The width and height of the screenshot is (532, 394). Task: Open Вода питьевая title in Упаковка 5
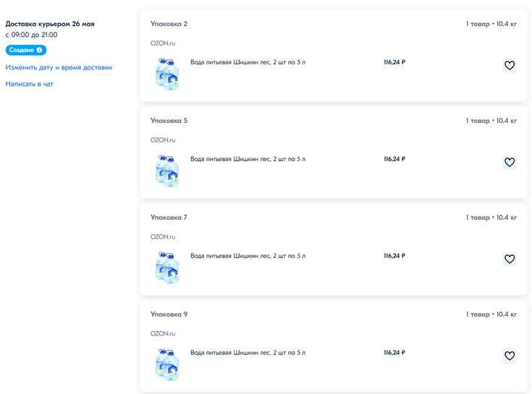[x=248, y=159]
